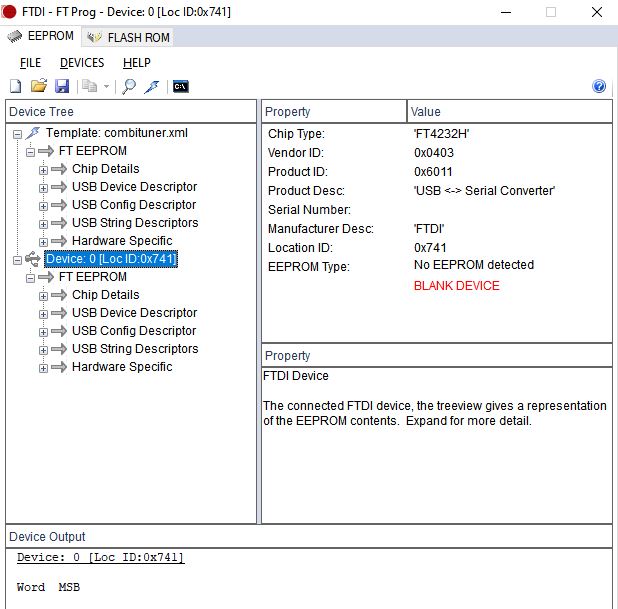Click the New template toolbar icon
Screen dimensions: 618x609
pyautogui.click(x=16, y=86)
